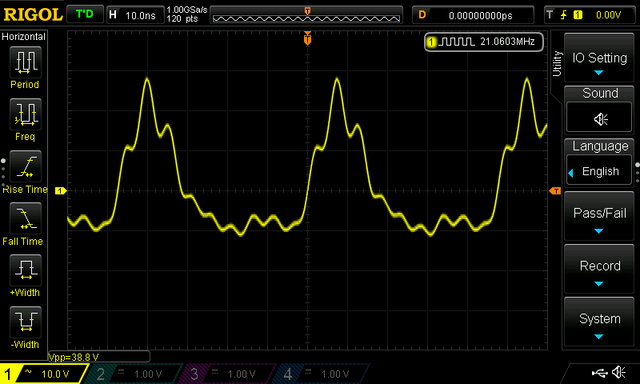Click the trigger source channel 1 badge
This screenshot has height=384, width=640.
(578, 15)
